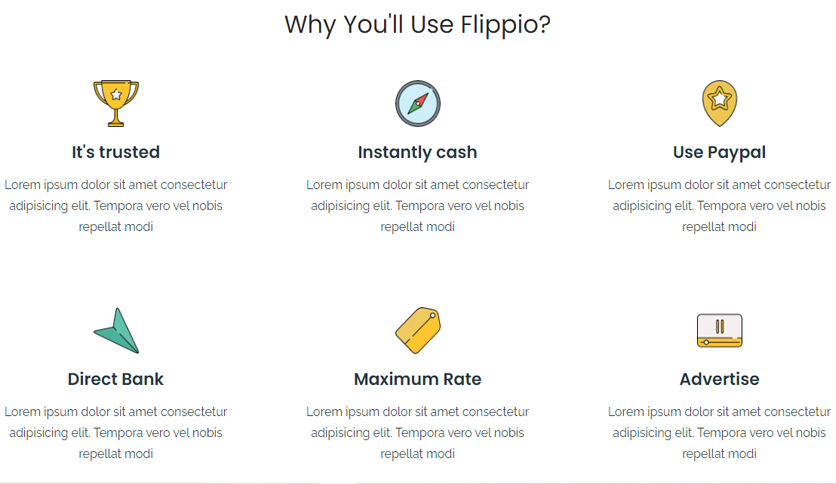
Task: Click the green paper plane icon
Action: pos(116,330)
